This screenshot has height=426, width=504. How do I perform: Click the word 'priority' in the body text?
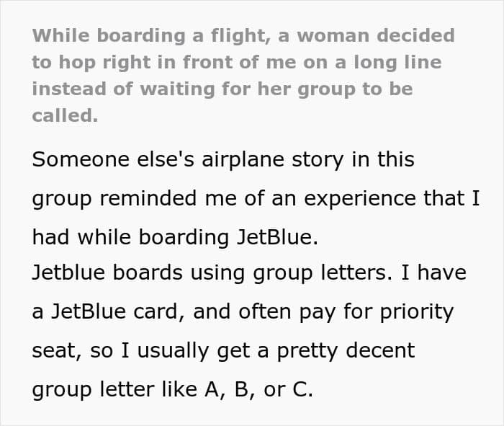(417, 313)
